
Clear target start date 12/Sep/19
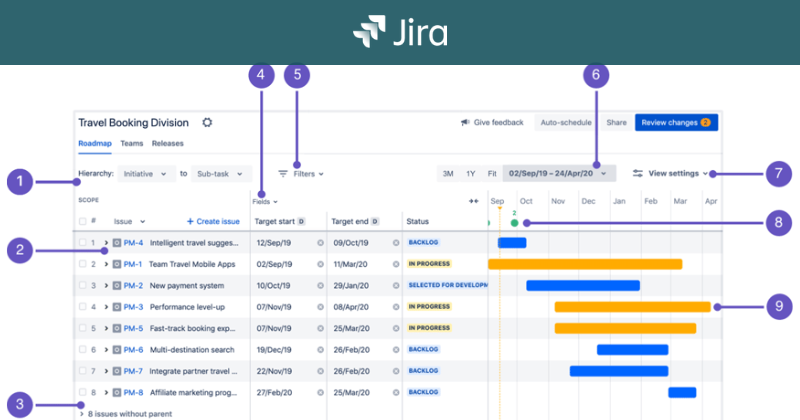tap(320, 243)
